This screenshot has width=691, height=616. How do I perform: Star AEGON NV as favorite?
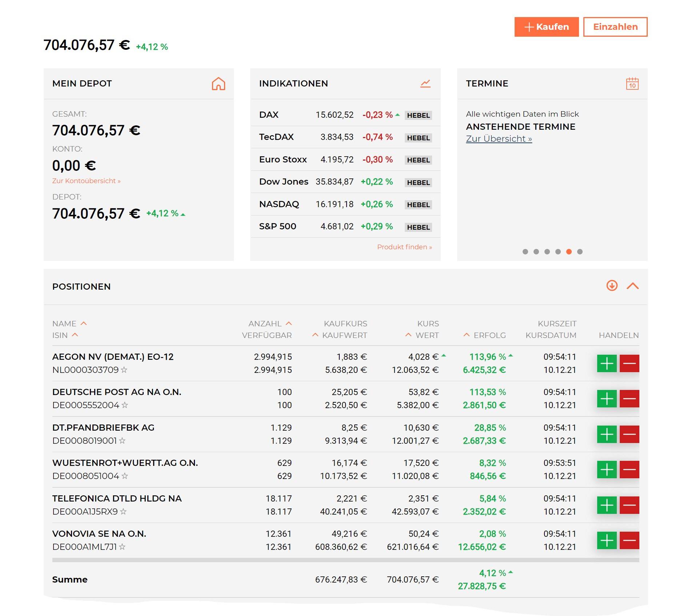(x=124, y=370)
